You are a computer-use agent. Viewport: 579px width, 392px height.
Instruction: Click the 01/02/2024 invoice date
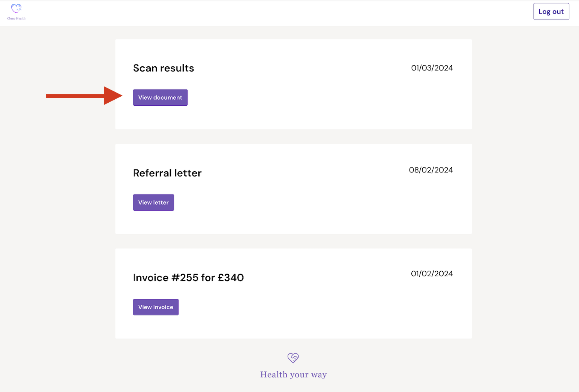432,274
